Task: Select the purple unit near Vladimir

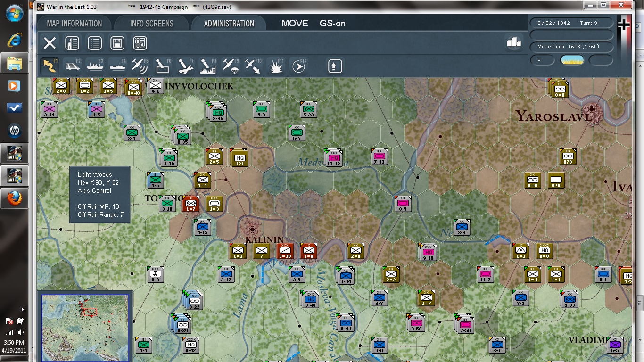Action: (615, 345)
